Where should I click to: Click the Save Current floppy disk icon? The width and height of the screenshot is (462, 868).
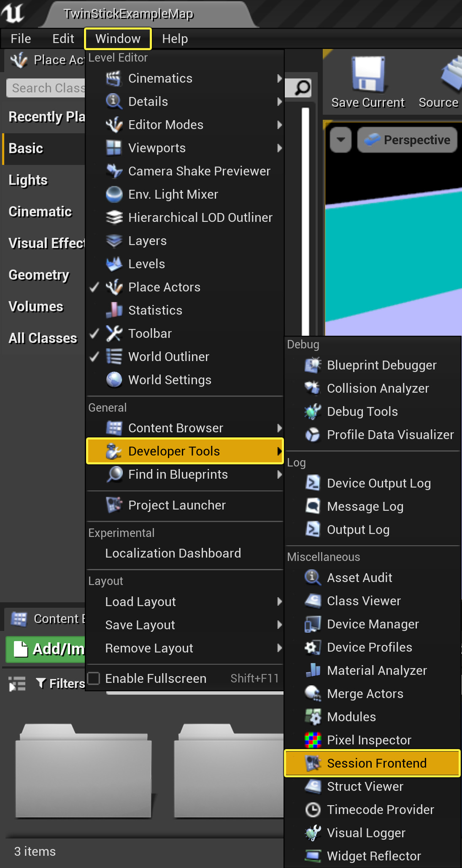pos(368,74)
